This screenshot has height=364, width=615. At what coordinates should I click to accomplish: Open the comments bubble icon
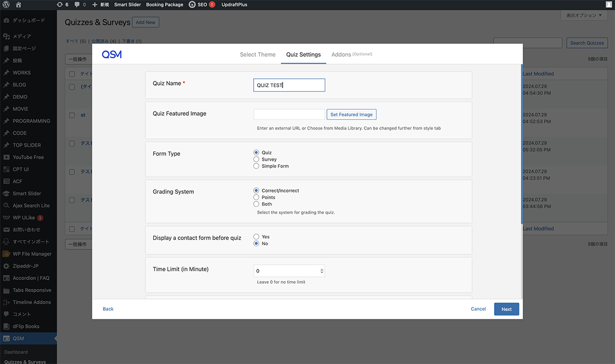click(77, 5)
